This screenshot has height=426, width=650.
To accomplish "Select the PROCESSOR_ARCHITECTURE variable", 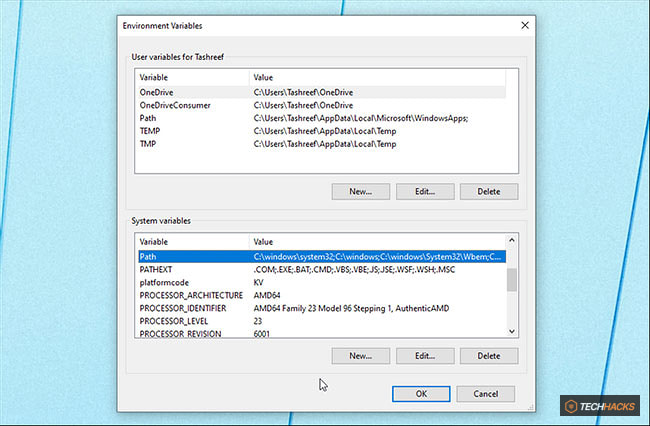I will (322, 295).
